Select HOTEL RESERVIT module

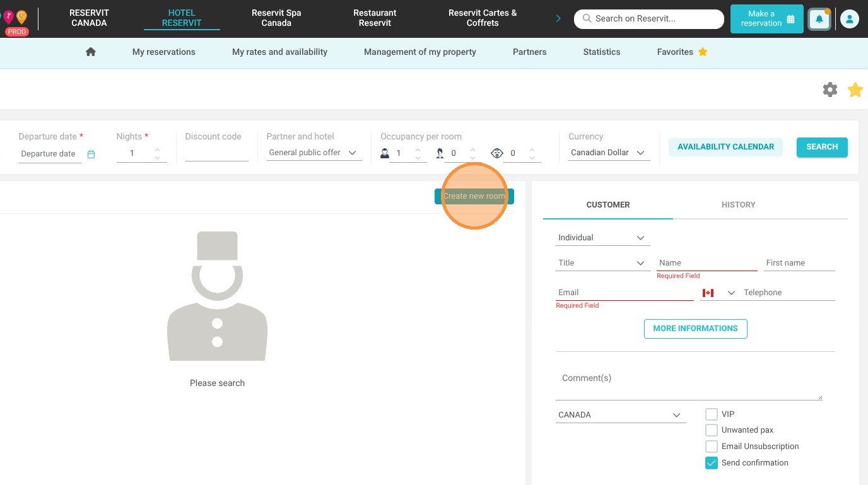(x=182, y=18)
